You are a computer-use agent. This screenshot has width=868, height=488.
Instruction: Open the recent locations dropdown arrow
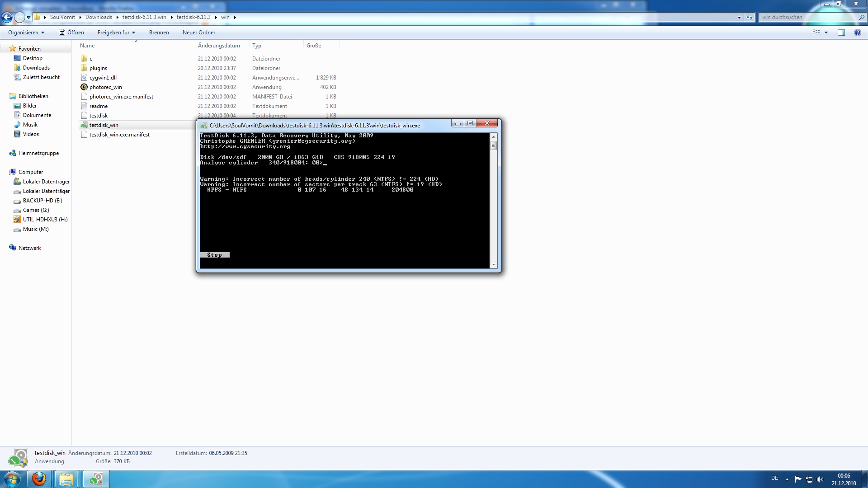coord(28,18)
